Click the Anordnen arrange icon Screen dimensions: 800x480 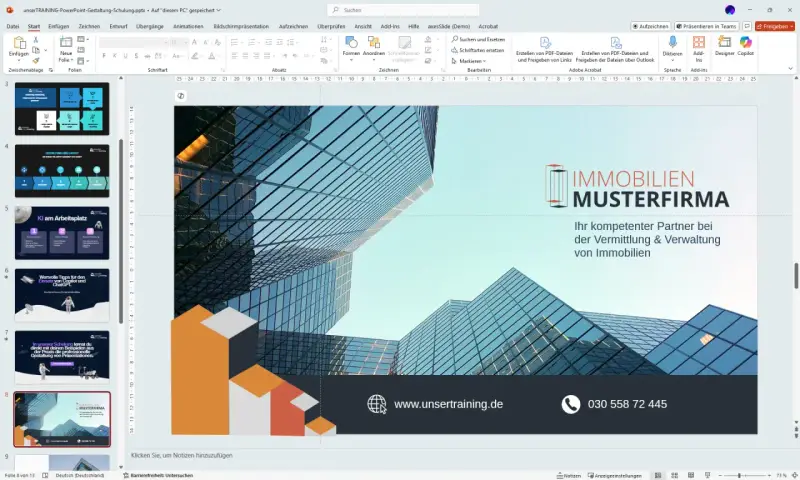373,42
